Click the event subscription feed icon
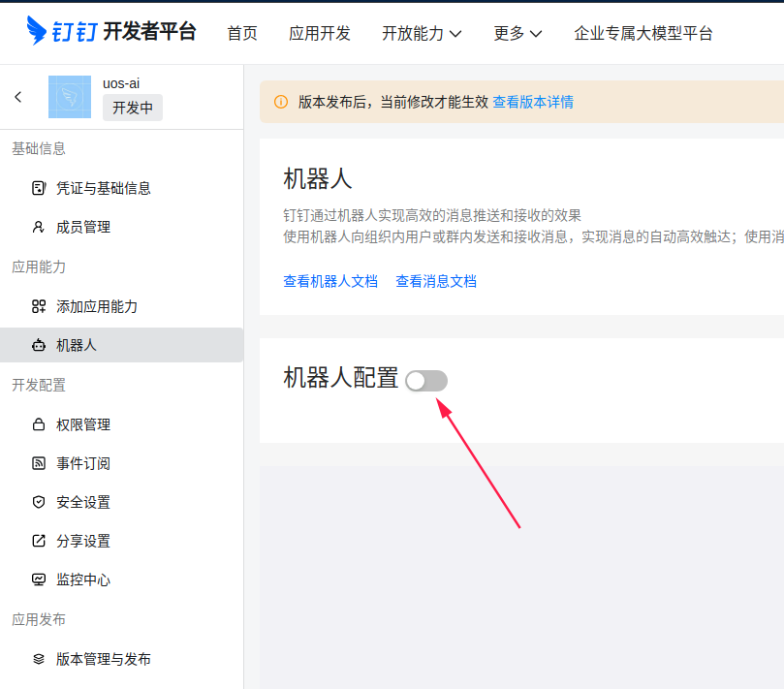Image resolution: width=784 pixels, height=689 pixels. point(39,463)
